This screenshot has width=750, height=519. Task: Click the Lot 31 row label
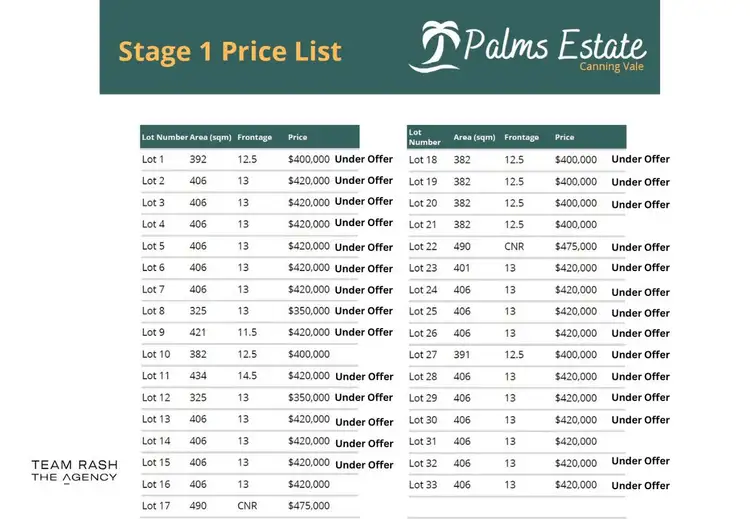pyautogui.click(x=423, y=441)
